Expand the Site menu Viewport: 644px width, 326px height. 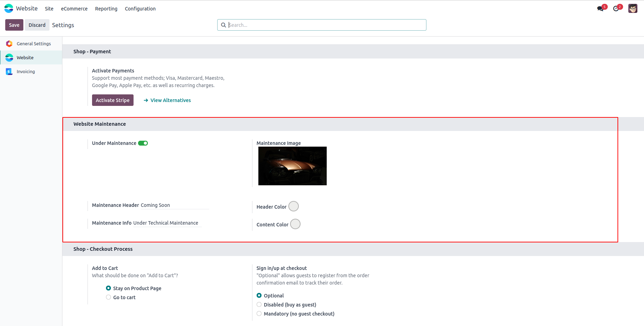pyautogui.click(x=49, y=9)
